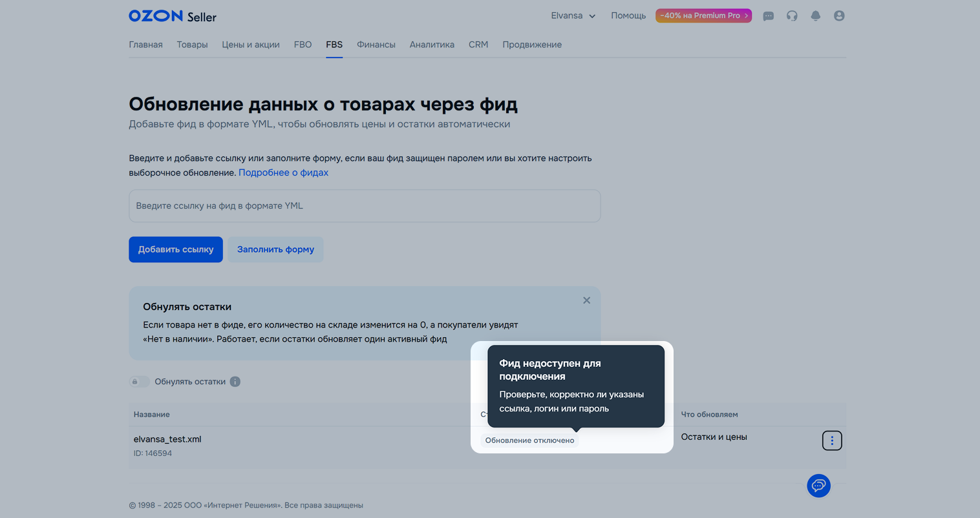Screen dimensions: 980x518
Task: Expand the Elvansa account dropdown
Action: click(573, 16)
